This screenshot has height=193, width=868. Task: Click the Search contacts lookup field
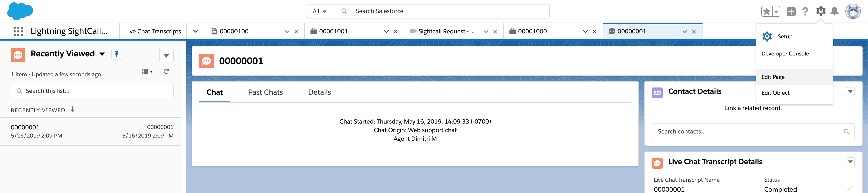753,131
